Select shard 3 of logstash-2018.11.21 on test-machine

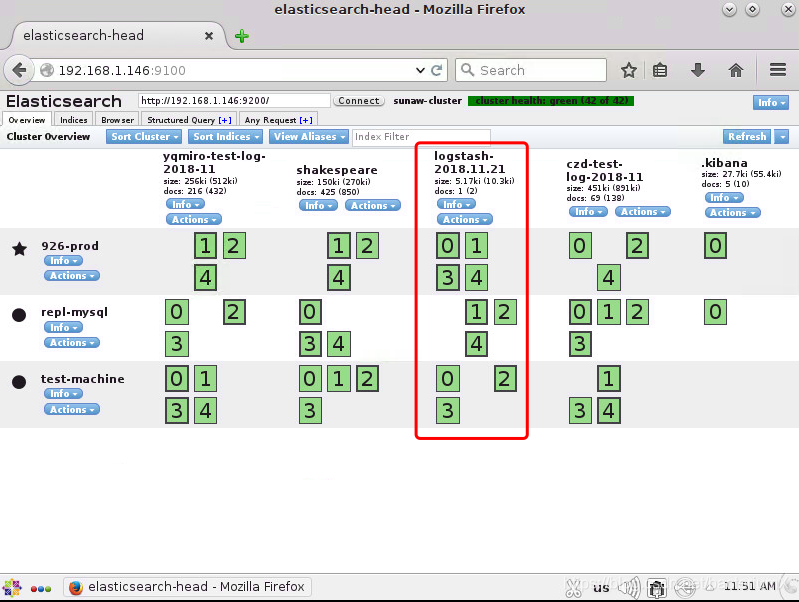(x=447, y=410)
